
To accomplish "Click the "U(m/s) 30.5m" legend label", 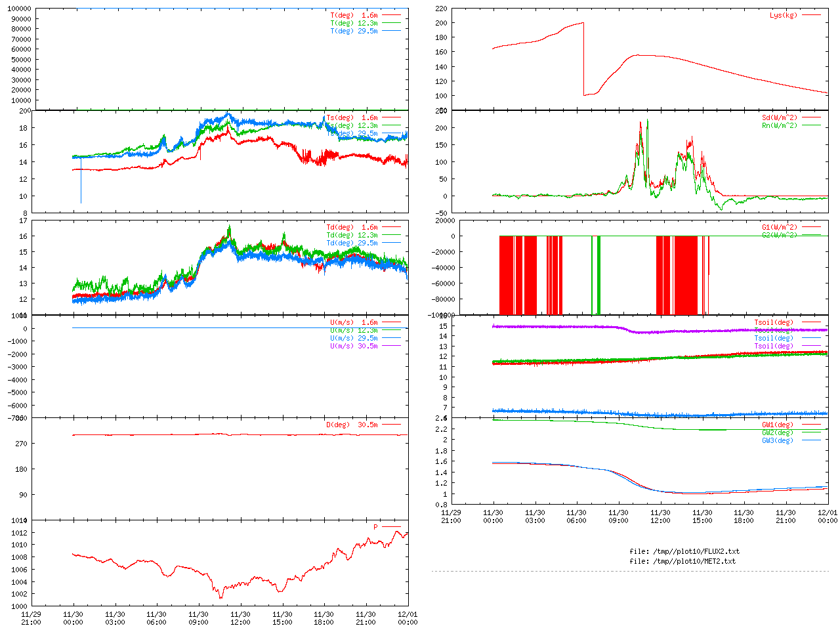I will coord(354,346).
